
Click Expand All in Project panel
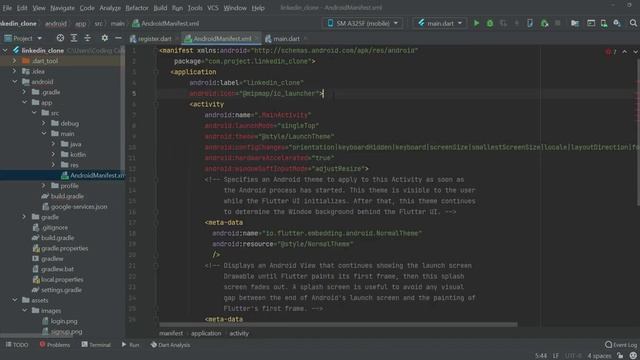(x=74, y=38)
